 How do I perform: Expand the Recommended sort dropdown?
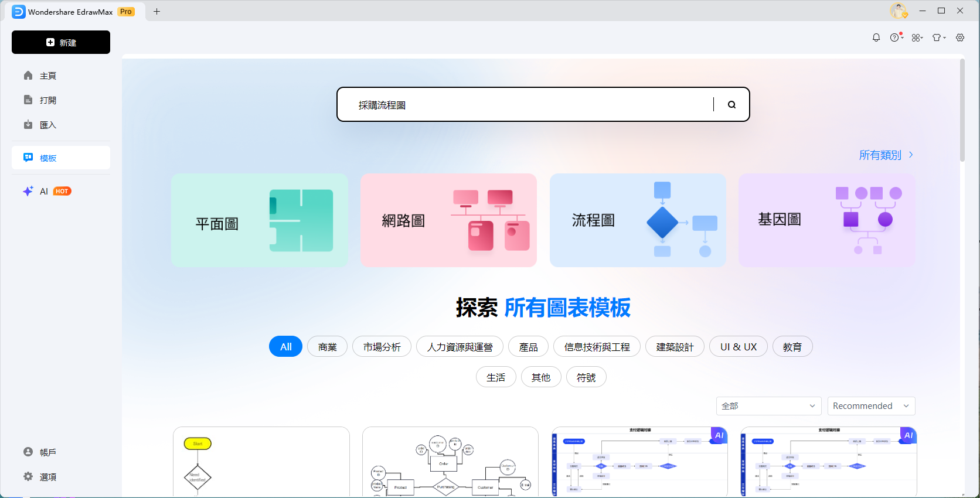872,406
